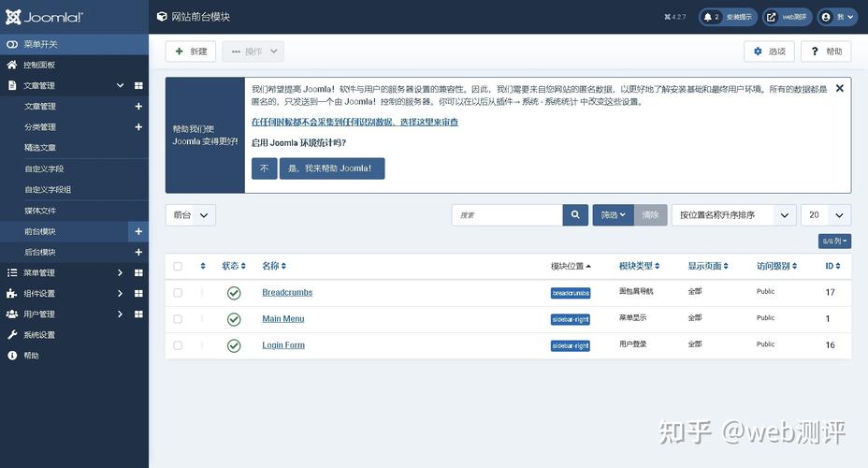Screen dimensions: 868x468
Task: Open the Main Menu module link
Action: (283, 319)
